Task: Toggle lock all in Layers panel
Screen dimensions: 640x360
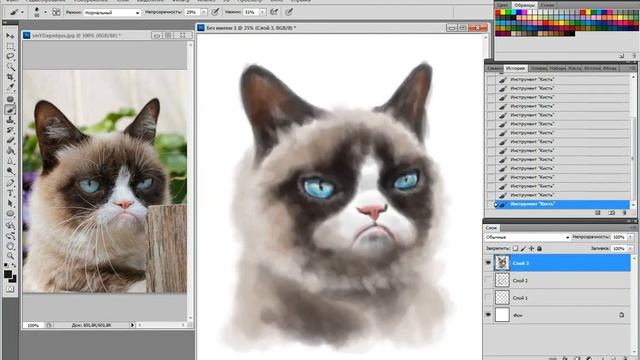Action: [539, 248]
